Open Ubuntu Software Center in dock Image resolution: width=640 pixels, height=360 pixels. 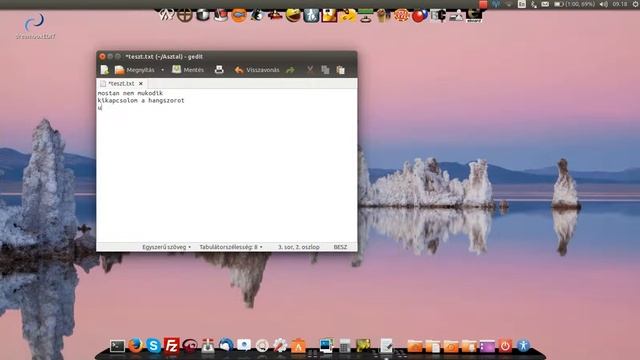(x=298, y=346)
